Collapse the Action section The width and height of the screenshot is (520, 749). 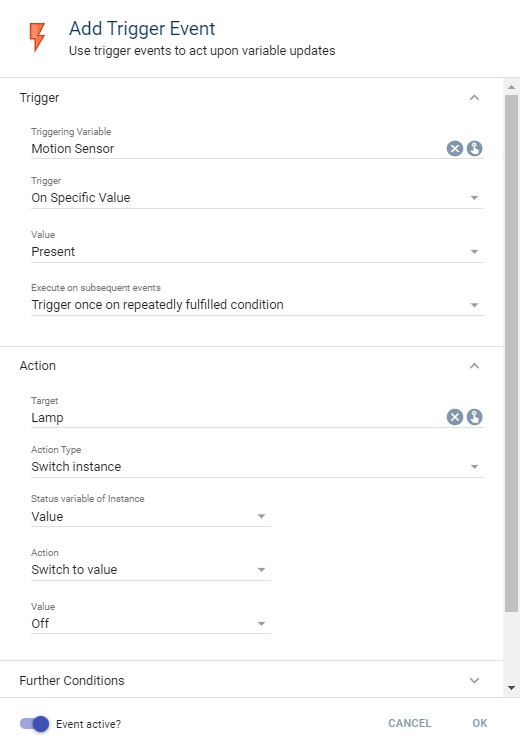tap(474, 366)
